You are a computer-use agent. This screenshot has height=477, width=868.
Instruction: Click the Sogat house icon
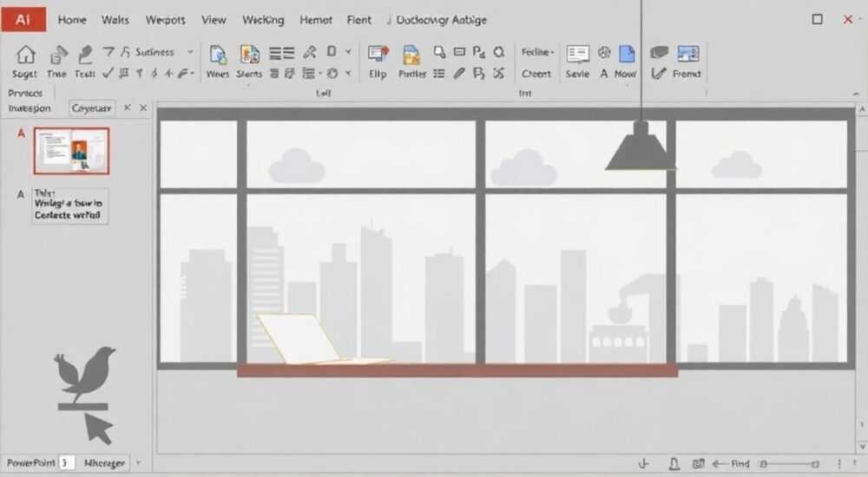pyautogui.click(x=25, y=55)
